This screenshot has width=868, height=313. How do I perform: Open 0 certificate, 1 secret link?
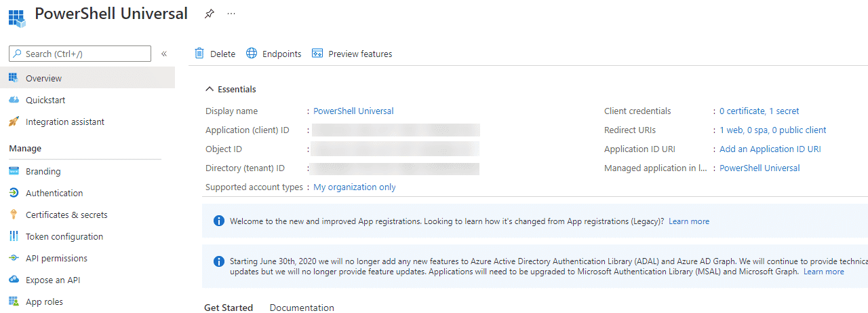tap(759, 111)
